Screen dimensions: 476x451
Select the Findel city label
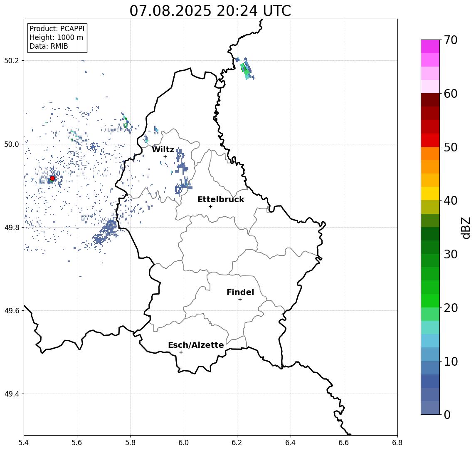pos(240,292)
